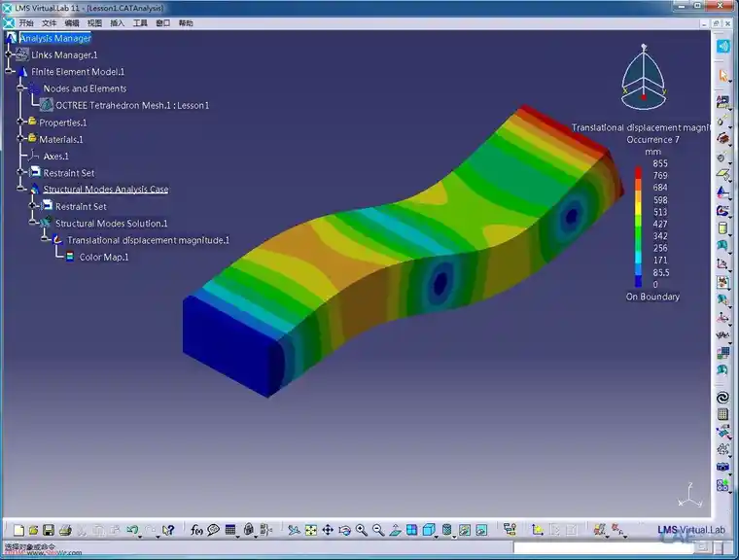Click the Zoom Out magnifier
Image resolution: width=739 pixels, height=560 pixels.
pyautogui.click(x=378, y=530)
